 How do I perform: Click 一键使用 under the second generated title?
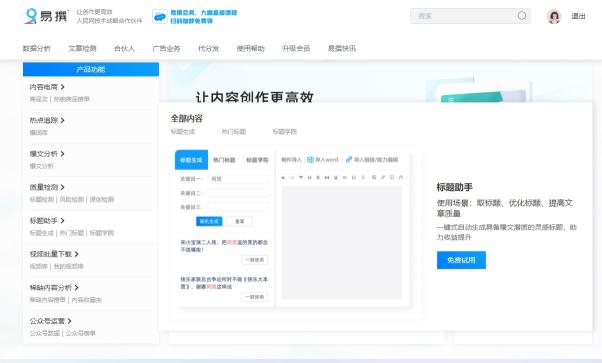pos(255,297)
